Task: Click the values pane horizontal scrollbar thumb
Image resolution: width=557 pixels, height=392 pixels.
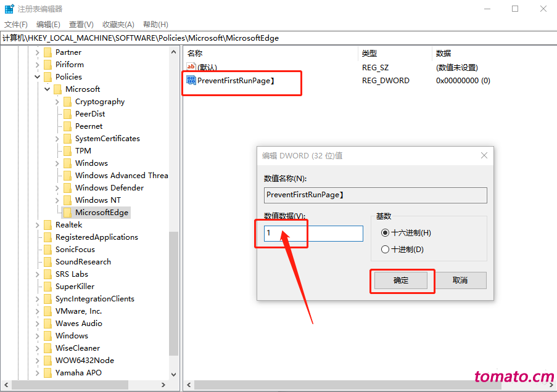Action: (348, 385)
